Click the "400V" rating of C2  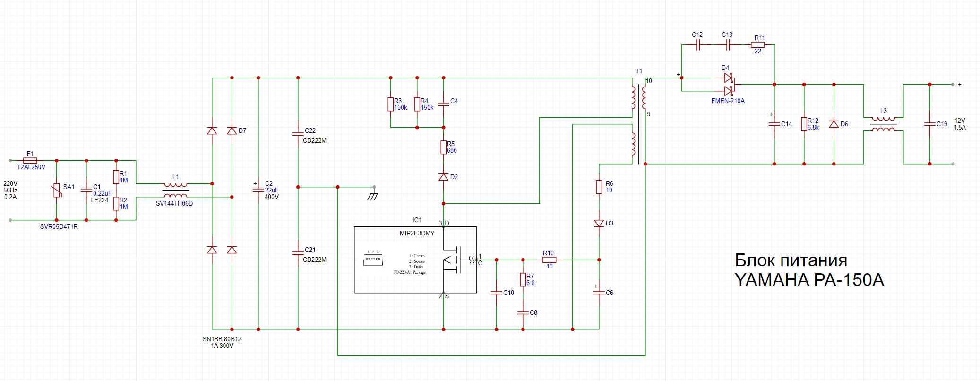tap(272, 197)
